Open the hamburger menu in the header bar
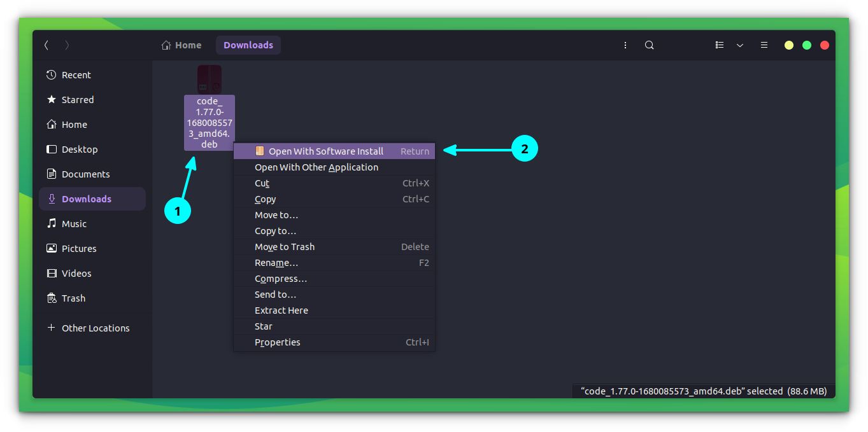This screenshot has height=432, width=868. [x=764, y=45]
